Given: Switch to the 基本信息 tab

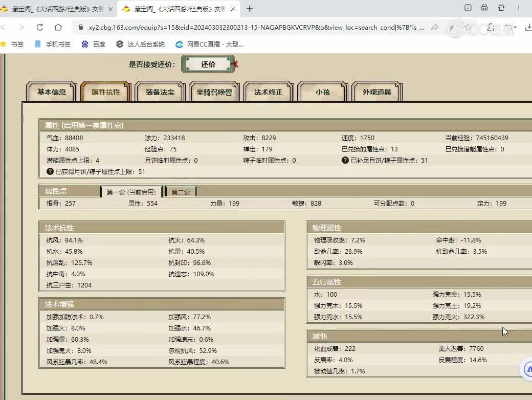Looking at the screenshot, I should click(x=51, y=92).
